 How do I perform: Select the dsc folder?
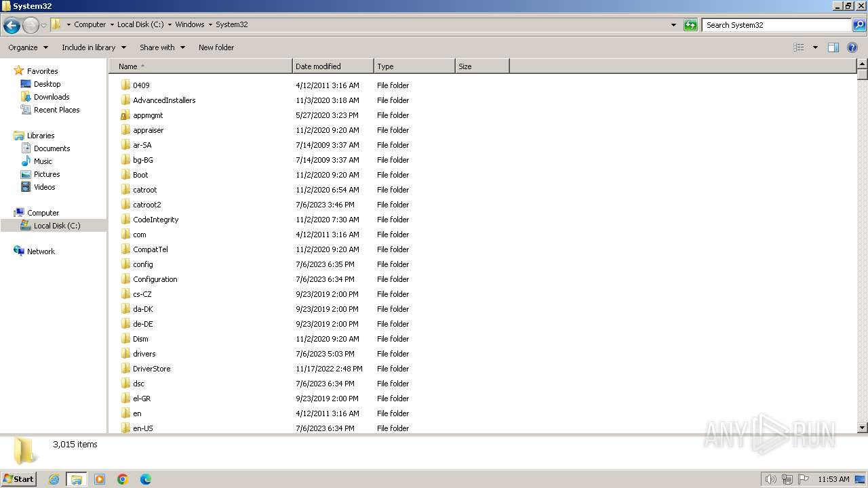point(138,384)
